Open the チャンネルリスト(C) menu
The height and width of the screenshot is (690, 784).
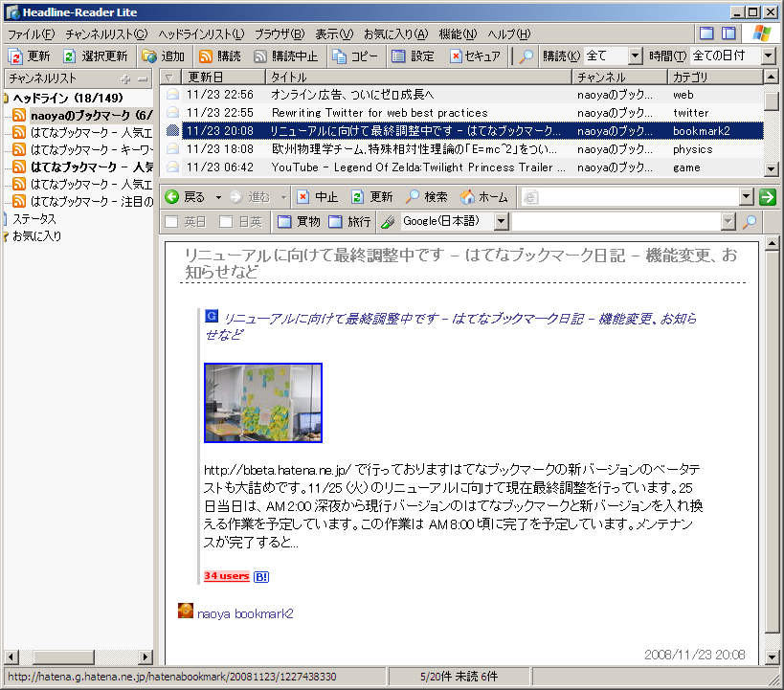pyautogui.click(x=106, y=34)
